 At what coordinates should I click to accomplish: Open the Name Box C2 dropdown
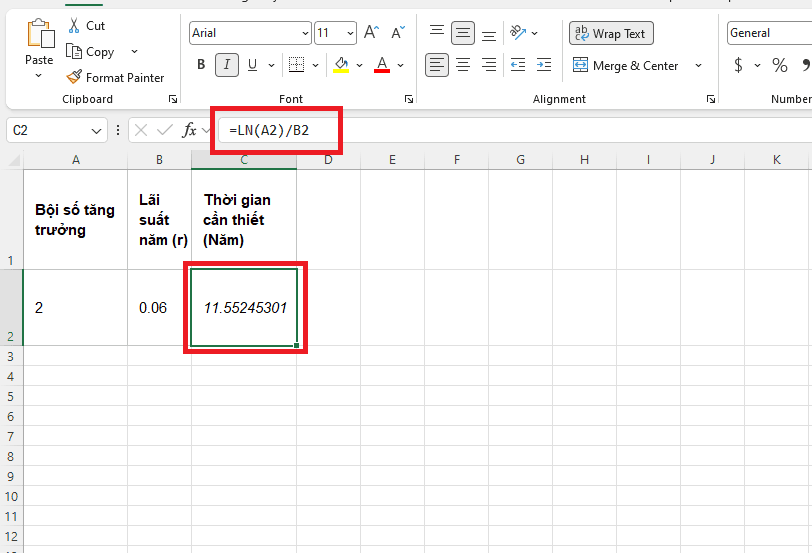(96, 131)
